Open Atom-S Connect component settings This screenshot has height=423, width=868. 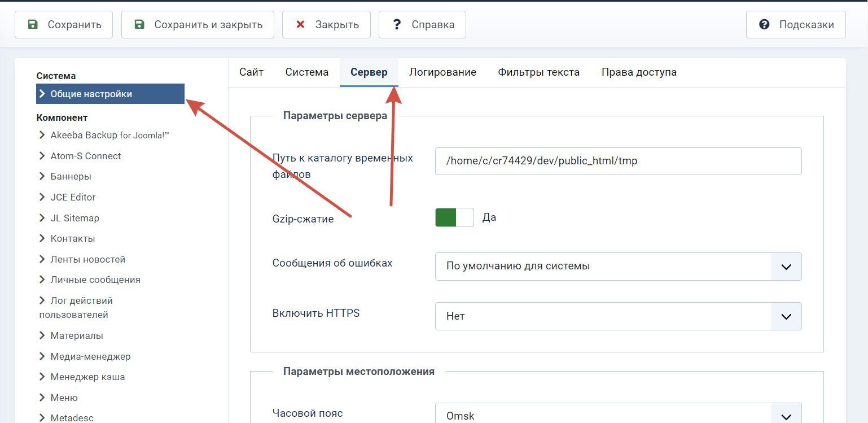tap(86, 156)
